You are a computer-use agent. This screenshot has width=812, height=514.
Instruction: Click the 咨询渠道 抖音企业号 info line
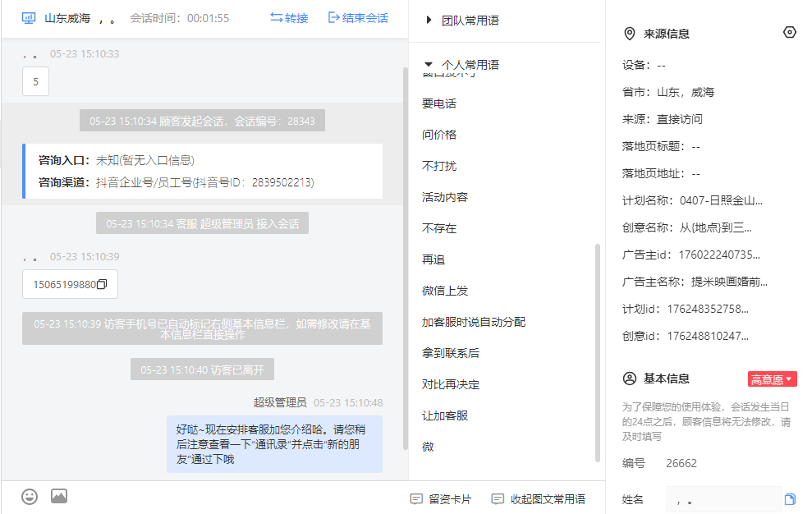176,182
